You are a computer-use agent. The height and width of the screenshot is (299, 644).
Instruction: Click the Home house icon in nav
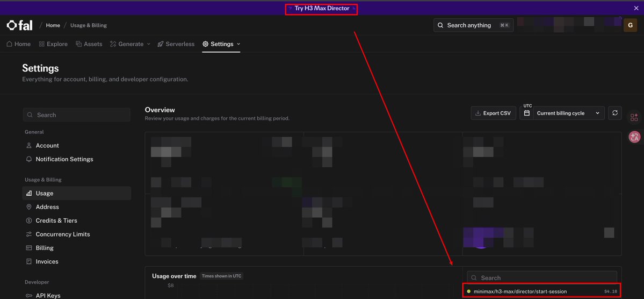[9, 44]
